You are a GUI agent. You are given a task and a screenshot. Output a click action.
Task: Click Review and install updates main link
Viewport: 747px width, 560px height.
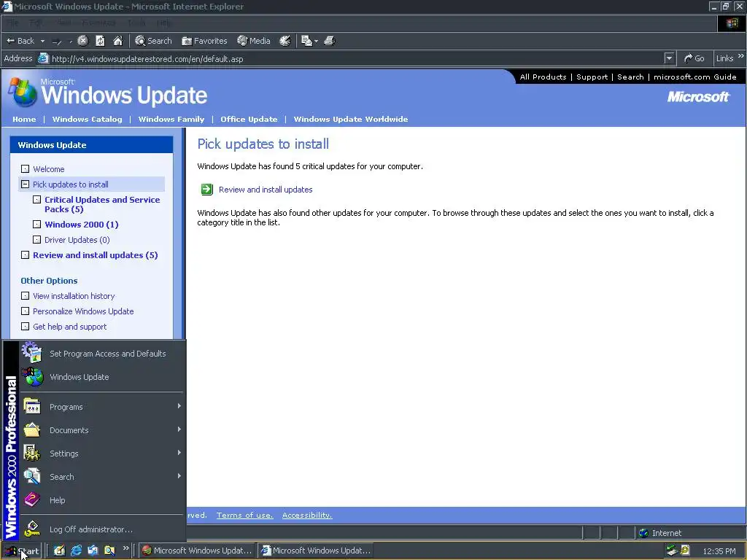(266, 190)
